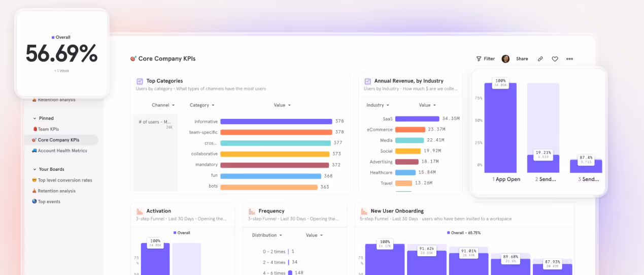Viewport: 644px width, 275px height.
Task: Click the informative category bar
Action: click(x=277, y=121)
